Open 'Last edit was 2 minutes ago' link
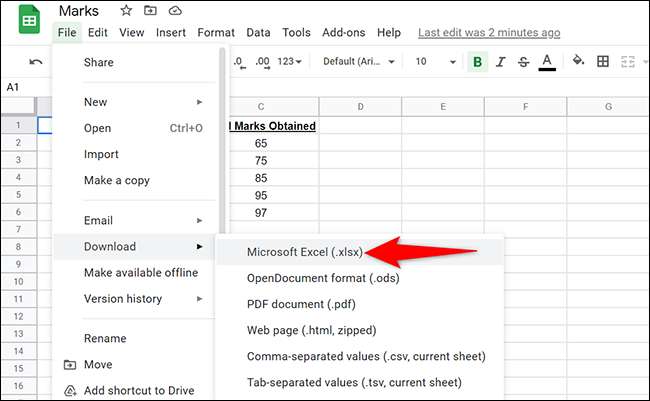Viewport: 650px width, 401px height. 489,32
